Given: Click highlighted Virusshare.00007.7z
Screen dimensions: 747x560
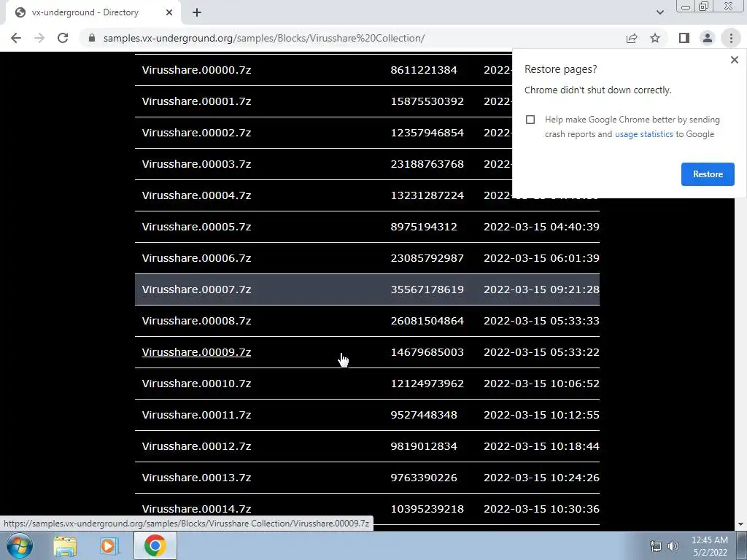Looking at the screenshot, I should tap(196, 289).
